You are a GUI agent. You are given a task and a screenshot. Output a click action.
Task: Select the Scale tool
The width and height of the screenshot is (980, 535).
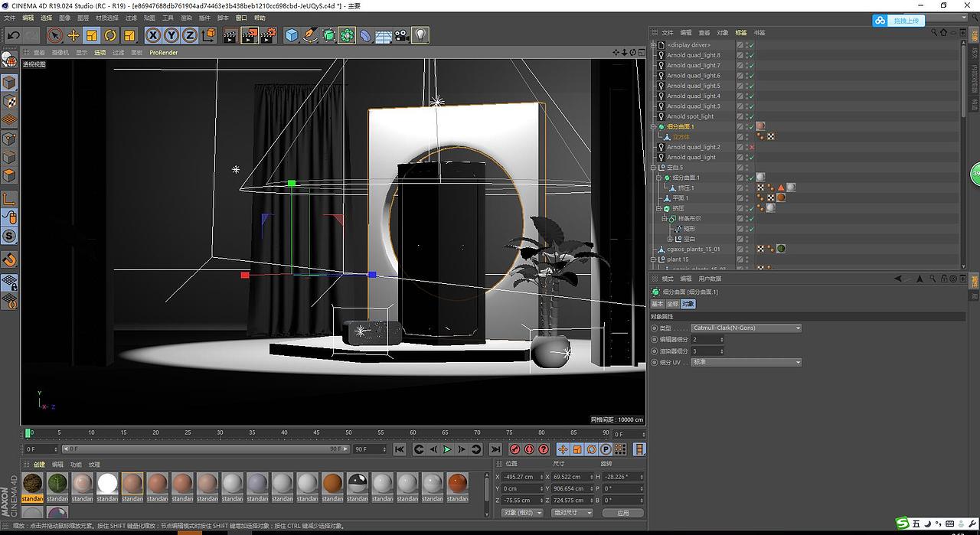pos(91,34)
